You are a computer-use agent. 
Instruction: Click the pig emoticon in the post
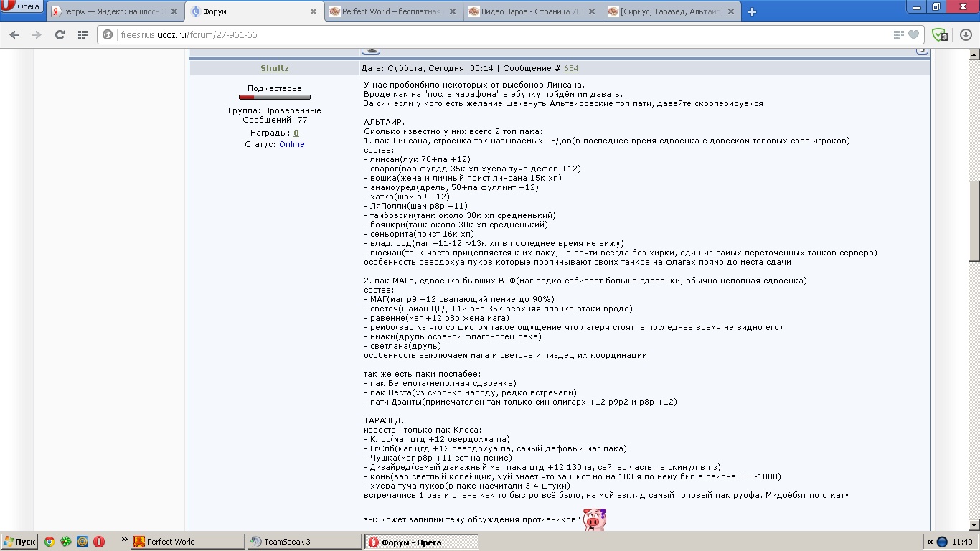click(x=595, y=519)
